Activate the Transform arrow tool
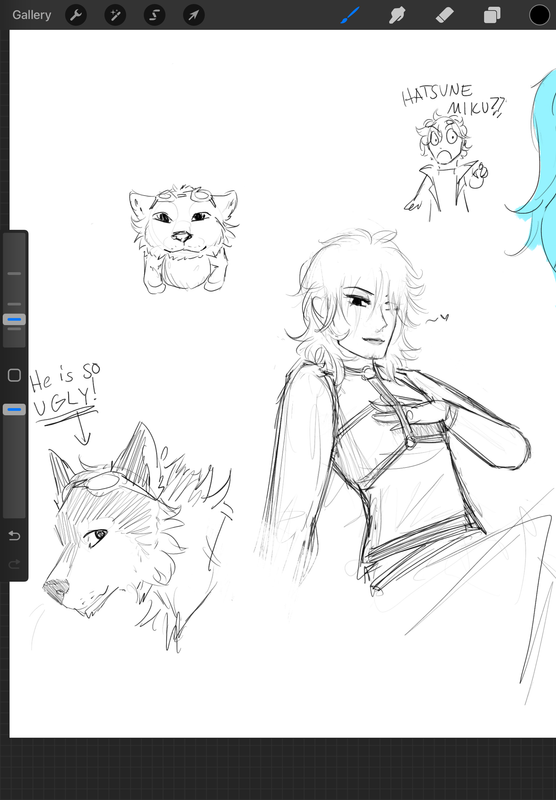 pyautogui.click(x=194, y=15)
